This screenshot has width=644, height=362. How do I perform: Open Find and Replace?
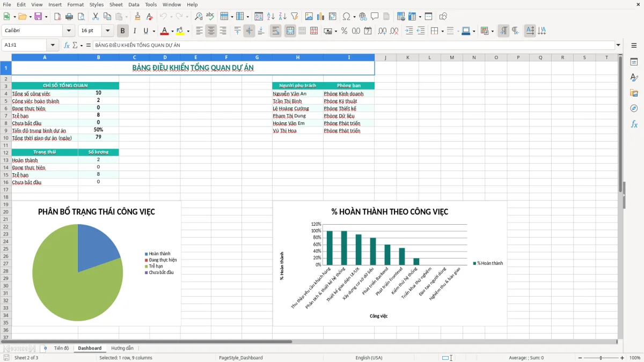[199, 17]
